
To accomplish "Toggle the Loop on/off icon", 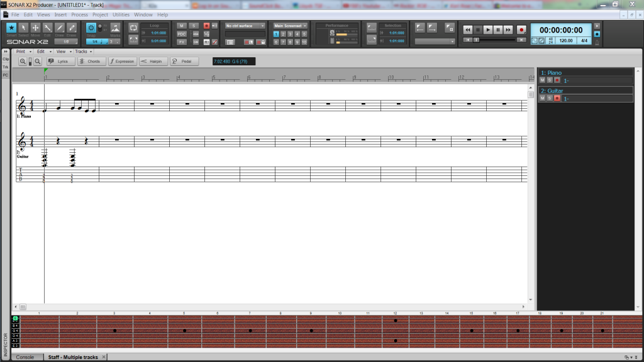I will tap(133, 28).
